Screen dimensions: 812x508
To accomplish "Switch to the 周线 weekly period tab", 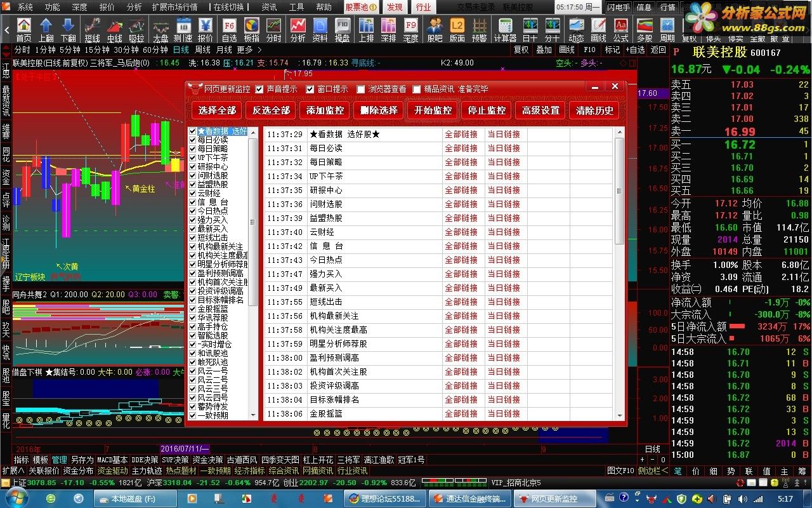I will pyautogui.click(x=202, y=50).
